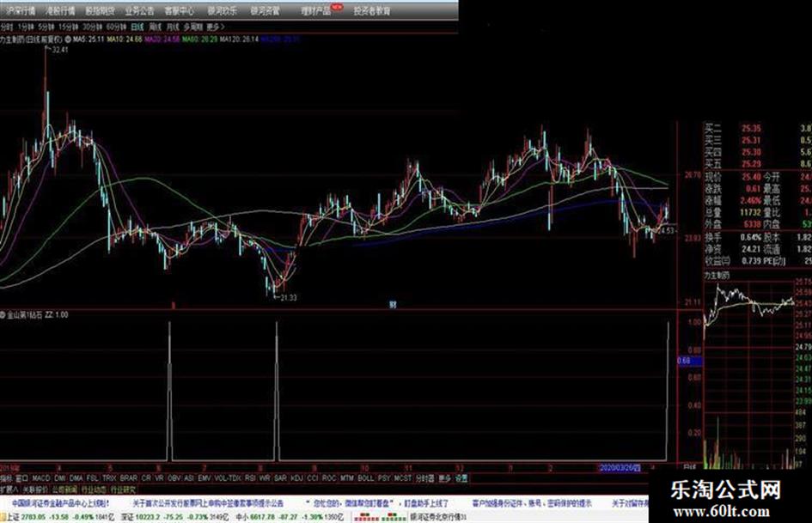Expand the 更多> period options

(x=215, y=27)
